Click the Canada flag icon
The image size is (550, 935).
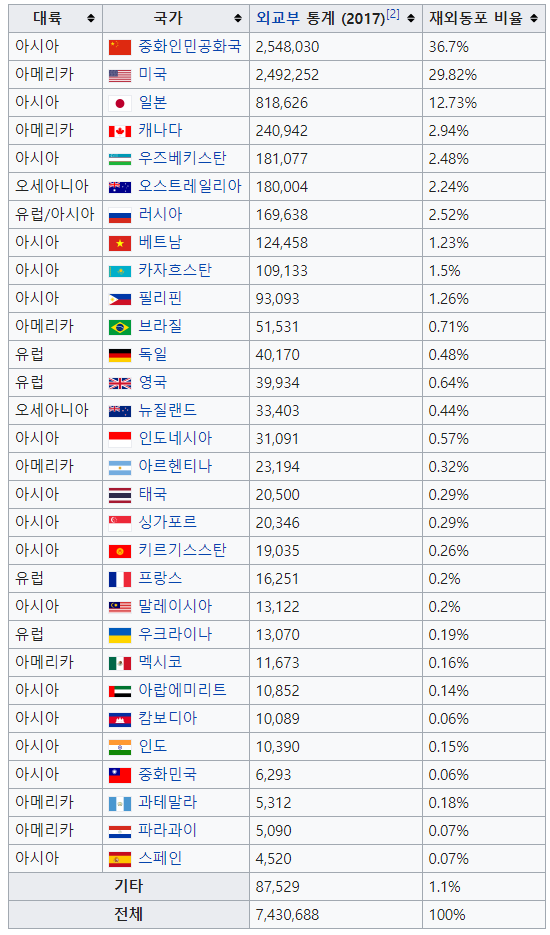tap(120, 131)
